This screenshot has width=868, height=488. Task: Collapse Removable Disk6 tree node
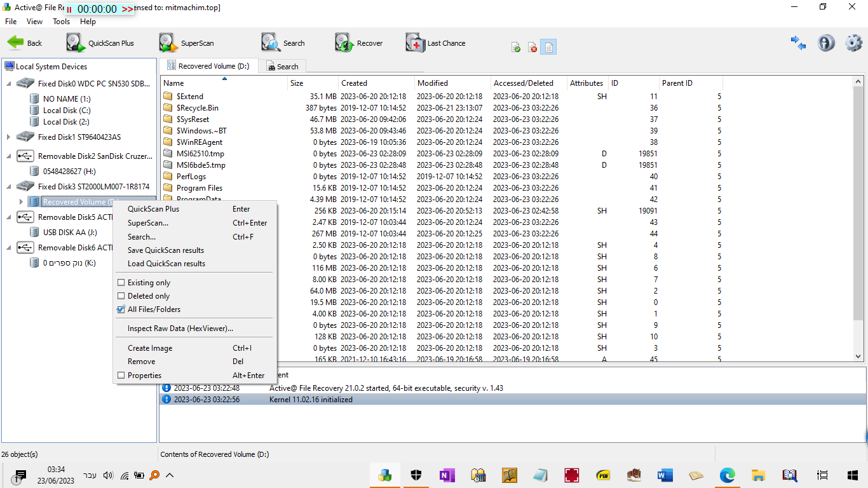pos(8,248)
